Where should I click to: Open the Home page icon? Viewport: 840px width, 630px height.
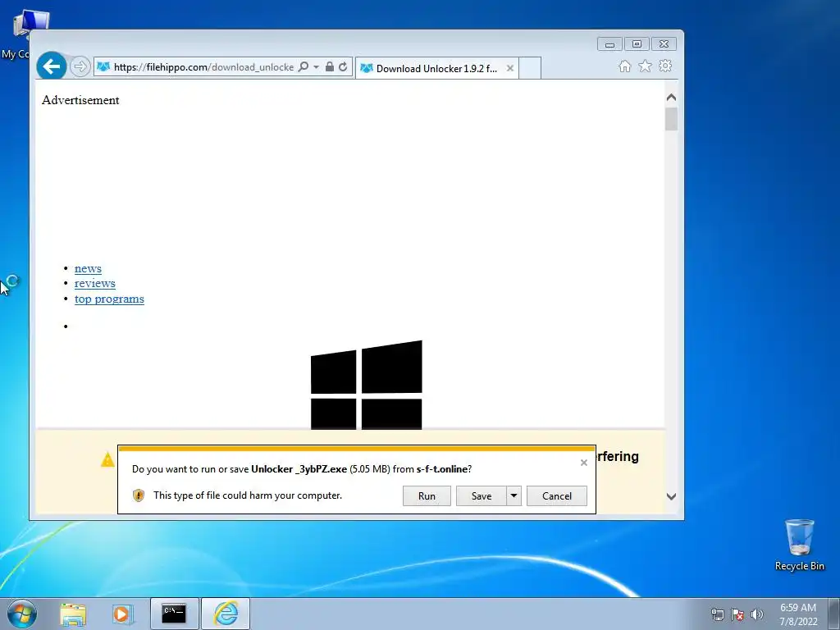pyautogui.click(x=624, y=66)
